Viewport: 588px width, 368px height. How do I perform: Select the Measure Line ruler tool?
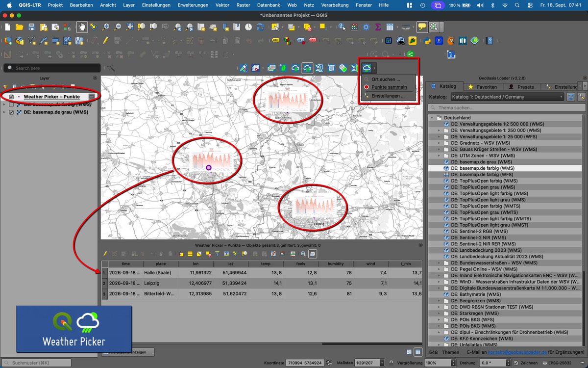tap(405, 27)
